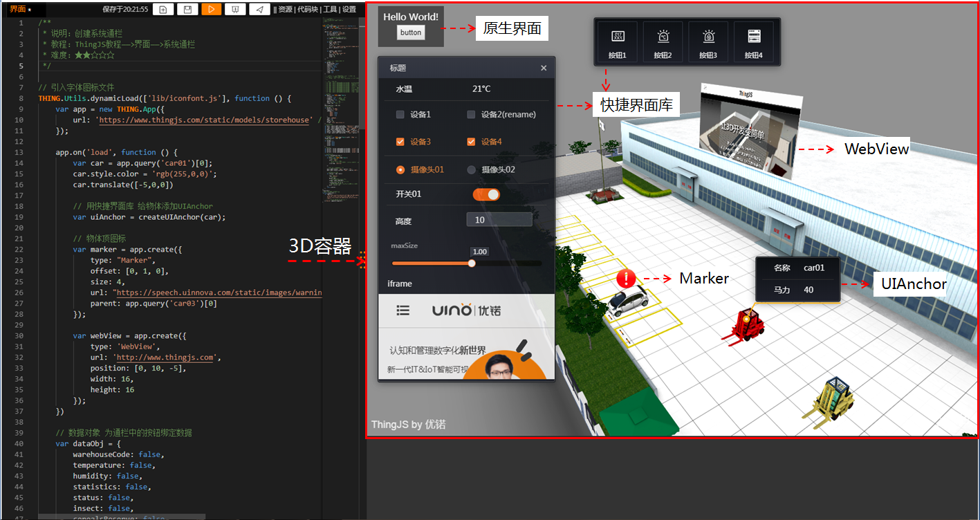Screen dimensions: 980x520
Task: Uncheck the 设备3 checkbox
Action: pos(400,142)
